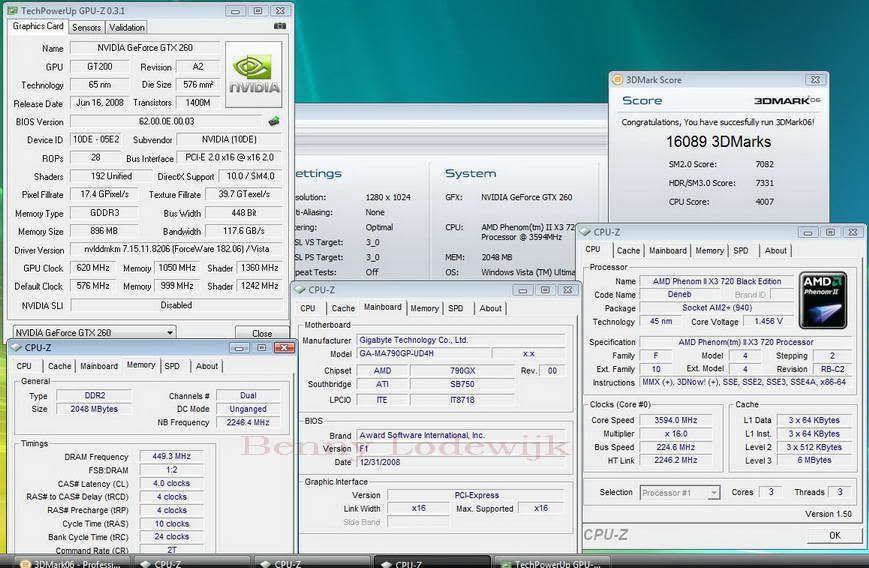Click the processor name AMD Phenom II X3 720 Black Edition

(x=717, y=281)
